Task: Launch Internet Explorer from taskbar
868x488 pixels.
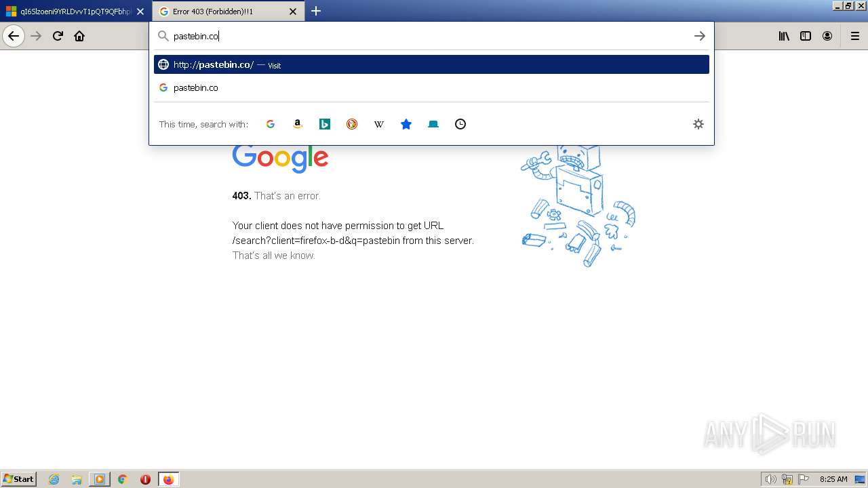Action: coord(54,479)
